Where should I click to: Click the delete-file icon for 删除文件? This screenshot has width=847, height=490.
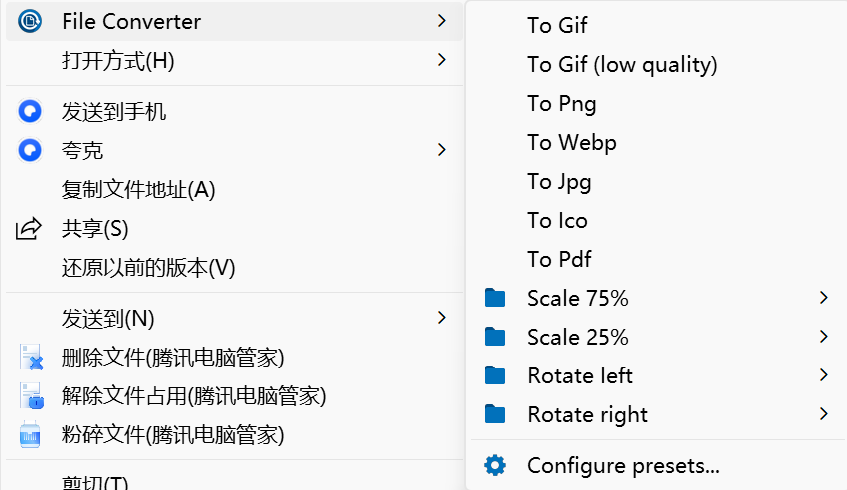click(x=31, y=357)
